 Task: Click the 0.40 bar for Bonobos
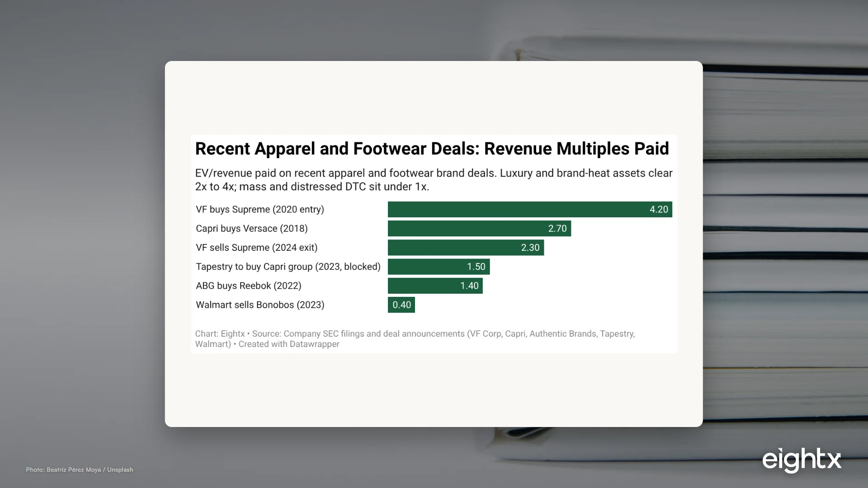(x=401, y=305)
